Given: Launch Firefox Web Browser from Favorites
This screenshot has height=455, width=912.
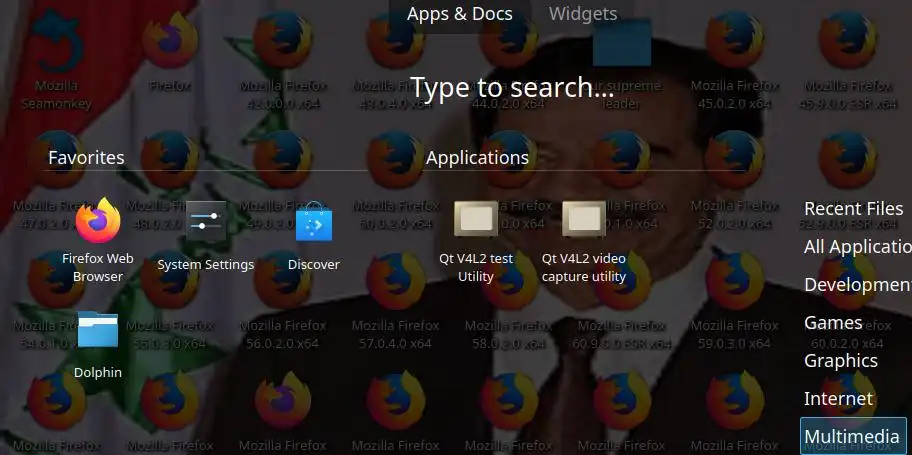Looking at the screenshot, I should click(98, 240).
